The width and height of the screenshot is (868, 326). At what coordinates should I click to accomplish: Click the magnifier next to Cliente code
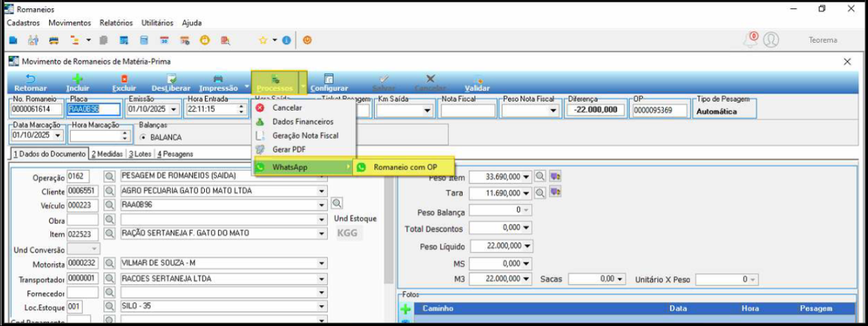110,191
